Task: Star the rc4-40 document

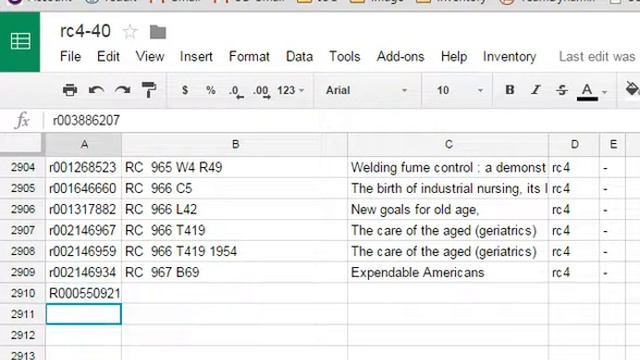Action: pos(130,32)
